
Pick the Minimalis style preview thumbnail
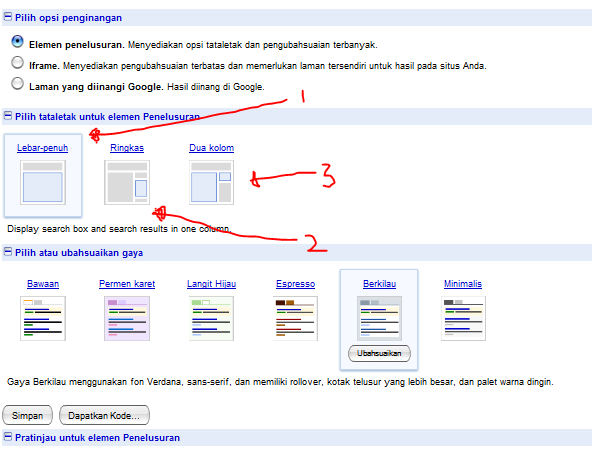463,319
